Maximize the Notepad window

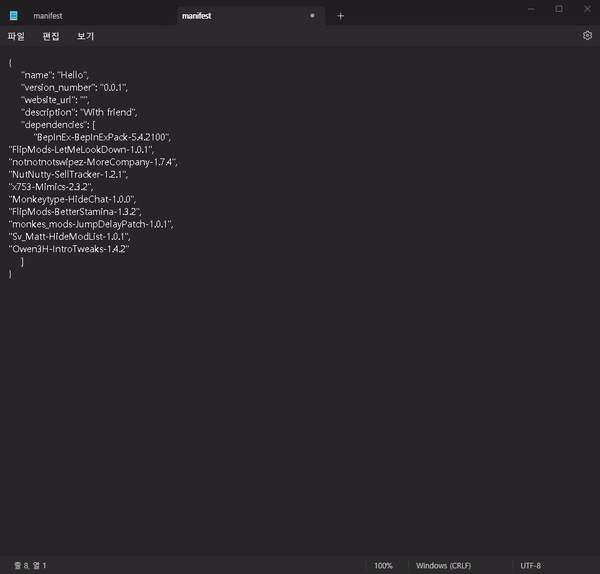click(x=559, y=9)
